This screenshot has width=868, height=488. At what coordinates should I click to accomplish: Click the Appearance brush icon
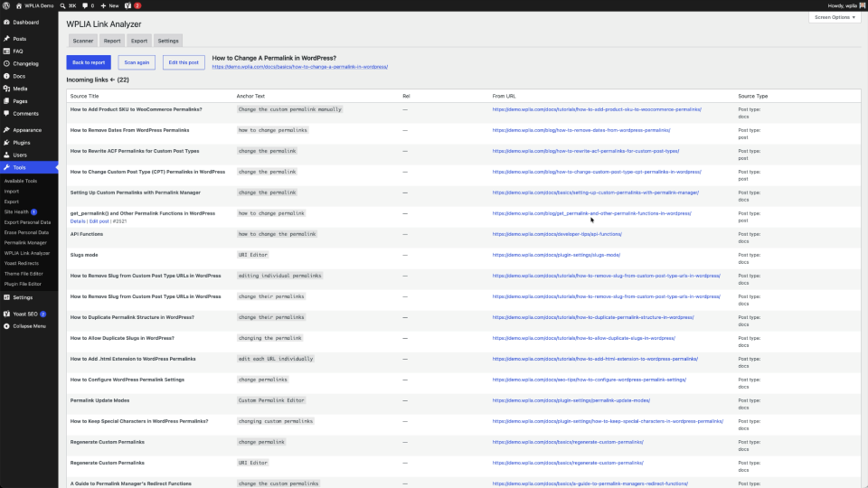(x=6, y=130)
